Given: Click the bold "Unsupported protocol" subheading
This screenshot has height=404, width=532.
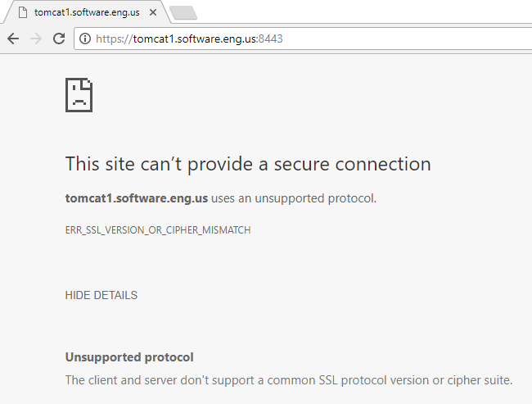Looking at the screenshot, I should [129, 357].
